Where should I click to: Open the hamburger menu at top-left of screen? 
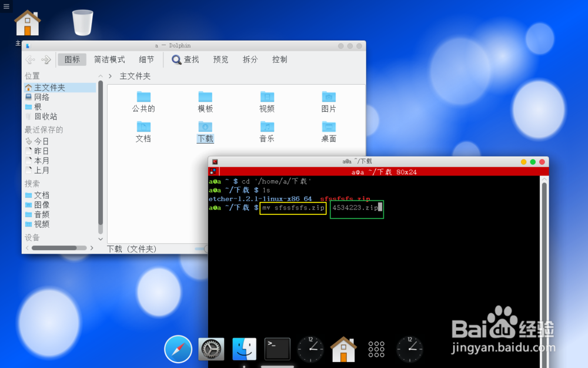(7, 6)
